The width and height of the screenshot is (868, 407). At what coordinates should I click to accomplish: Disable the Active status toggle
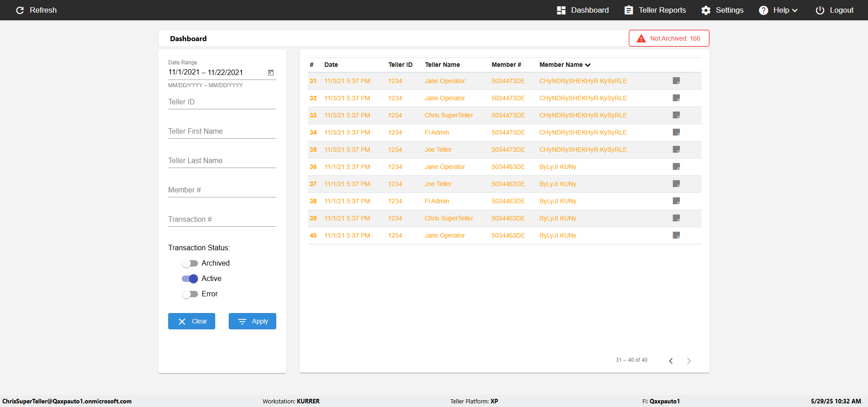point(190,279)
